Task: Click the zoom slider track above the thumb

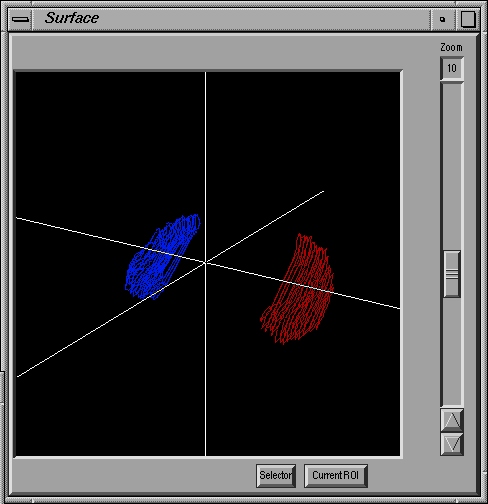Action: [452, 167]
